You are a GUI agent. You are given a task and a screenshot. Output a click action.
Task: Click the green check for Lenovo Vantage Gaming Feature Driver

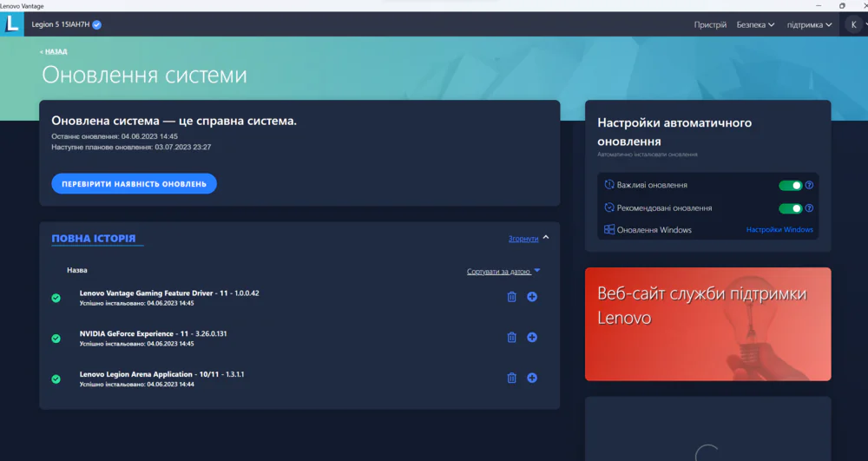[56, 299]
